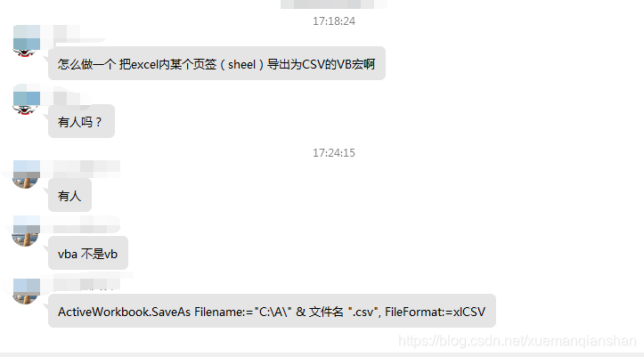Click avatar next to ActiveWorkbook.SaveAs message

point(27,291)
